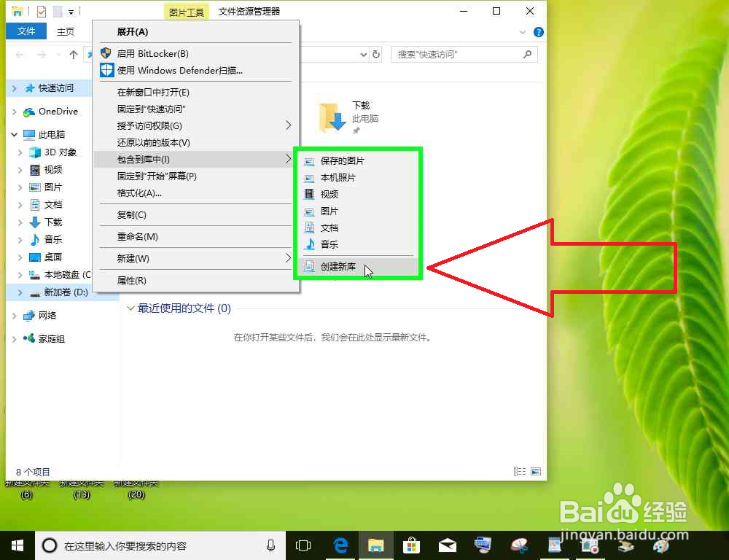Click the refresh button beside address bar

[x=376, y=55]
